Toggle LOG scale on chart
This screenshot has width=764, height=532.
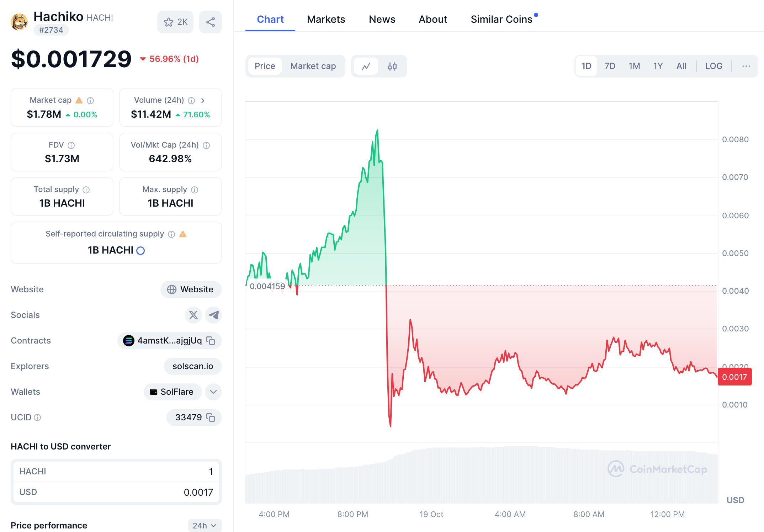pyautogui.click(x=714, y=66)
